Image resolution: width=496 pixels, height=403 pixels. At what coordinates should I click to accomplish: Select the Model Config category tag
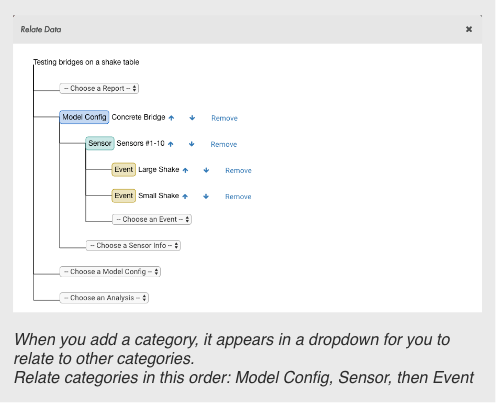click(84, 117)
